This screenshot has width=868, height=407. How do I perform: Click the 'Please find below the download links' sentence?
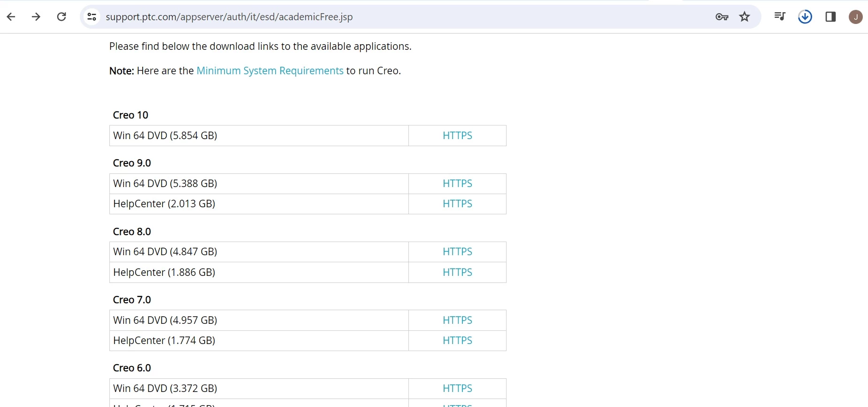click(x=261, y=46)
